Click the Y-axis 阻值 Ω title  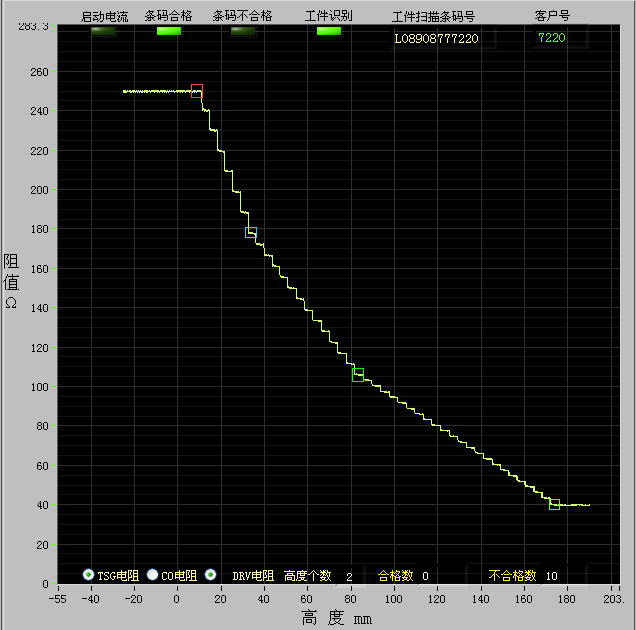coord(11,281)
